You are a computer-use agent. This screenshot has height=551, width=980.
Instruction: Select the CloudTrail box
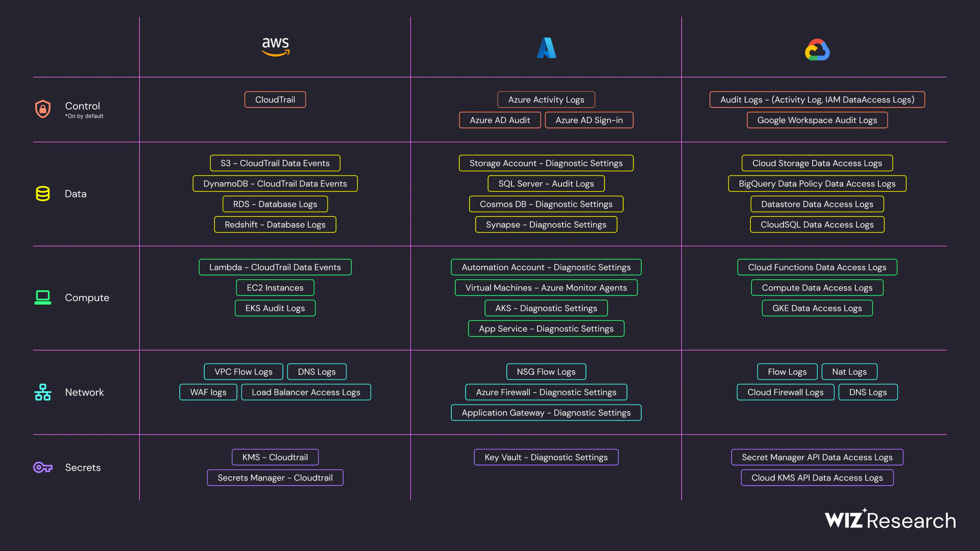click(275, 99)
